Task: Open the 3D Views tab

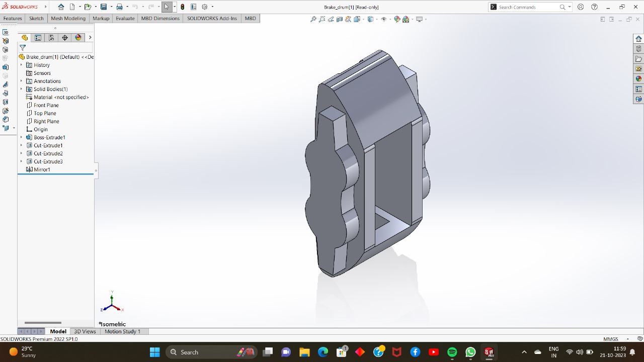Action: pos(85,331)
